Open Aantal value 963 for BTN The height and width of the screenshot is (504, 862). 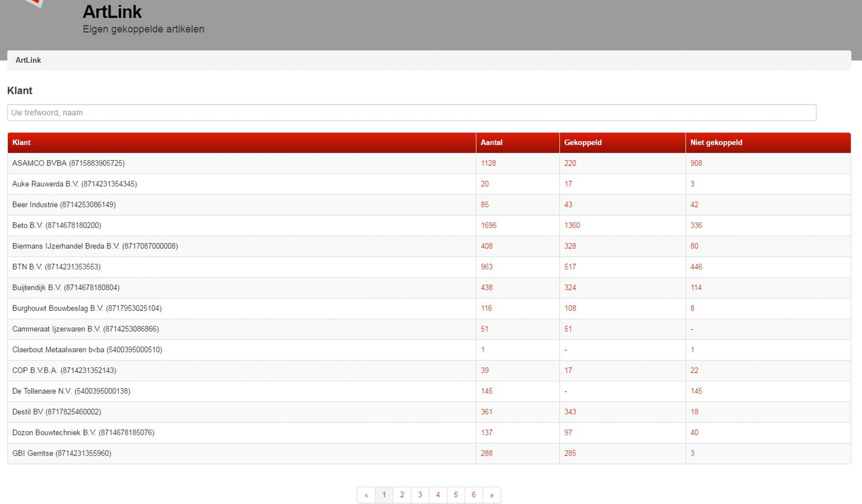[x=487, y=267]
